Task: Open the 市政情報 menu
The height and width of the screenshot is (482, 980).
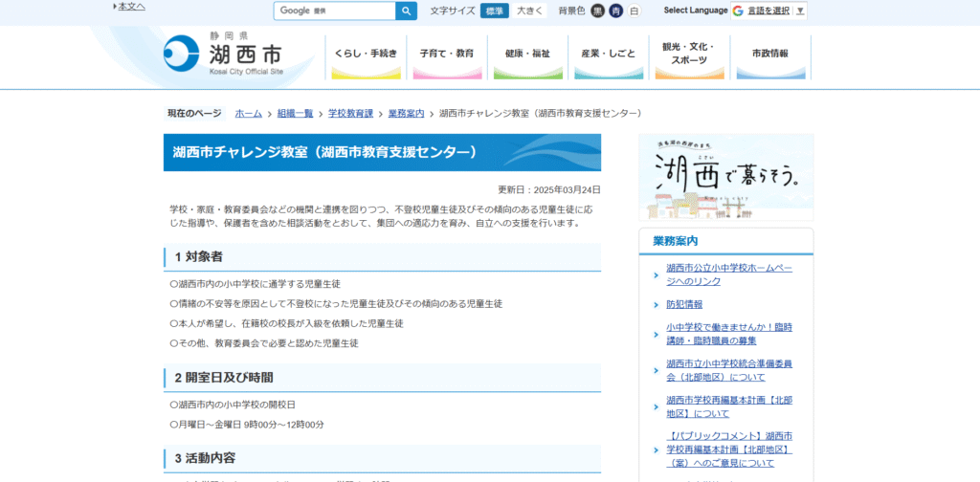Action: [769, 54]
